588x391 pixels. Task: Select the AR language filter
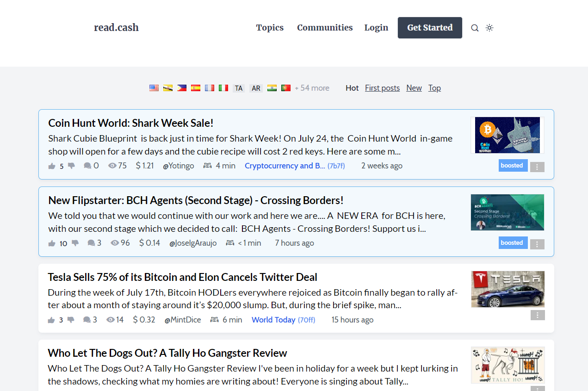click(x=256, y=88)
